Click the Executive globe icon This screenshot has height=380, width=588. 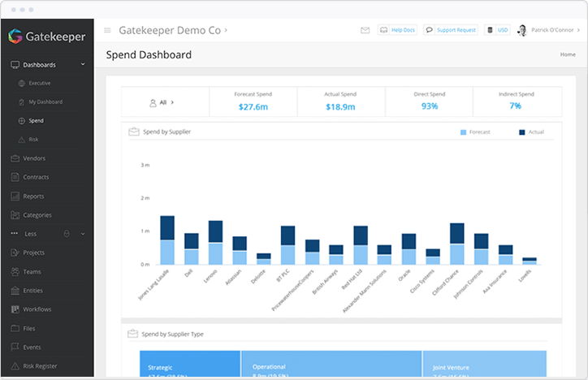[22, 83]
